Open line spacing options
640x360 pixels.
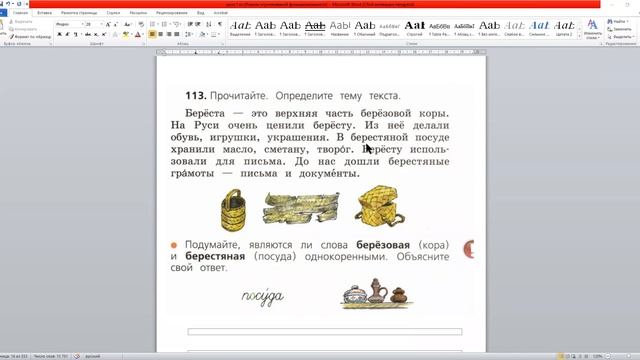189,35
